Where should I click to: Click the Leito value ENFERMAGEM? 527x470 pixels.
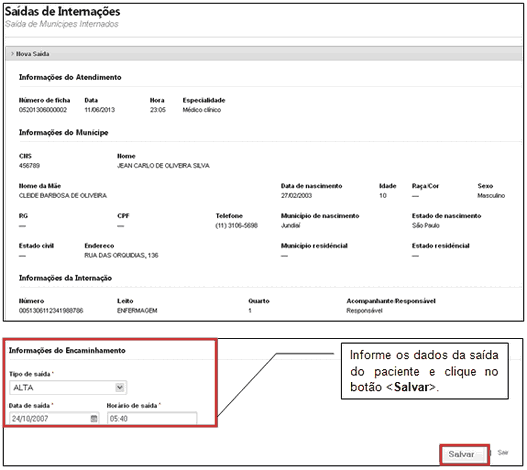tap(137, 311)
